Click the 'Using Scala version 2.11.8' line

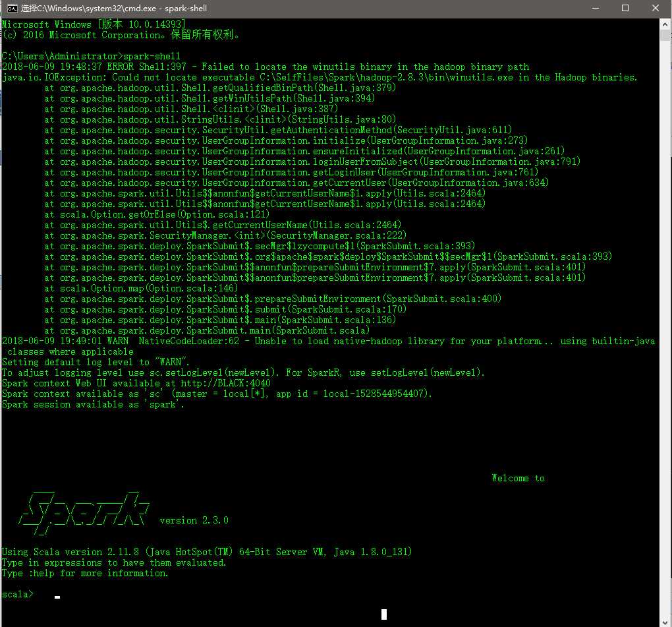pos(207,552)
